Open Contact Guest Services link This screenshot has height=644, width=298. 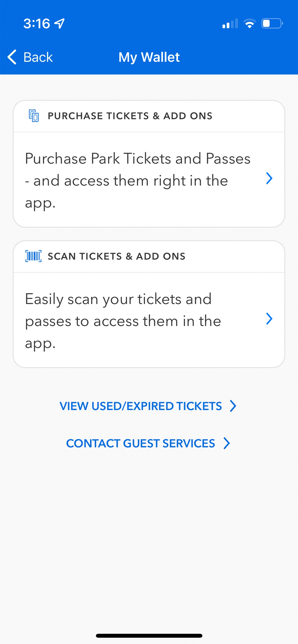[x=148, y=443]
